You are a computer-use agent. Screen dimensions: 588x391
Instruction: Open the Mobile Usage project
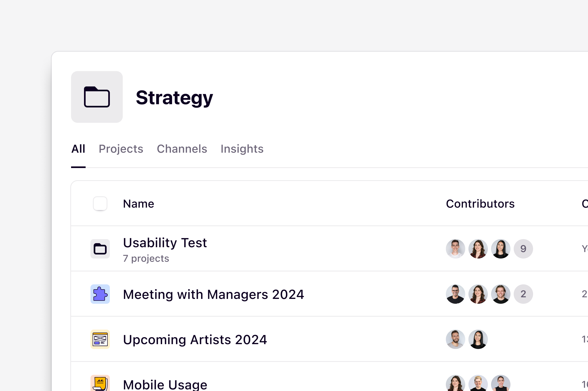(x=165, y=385)
